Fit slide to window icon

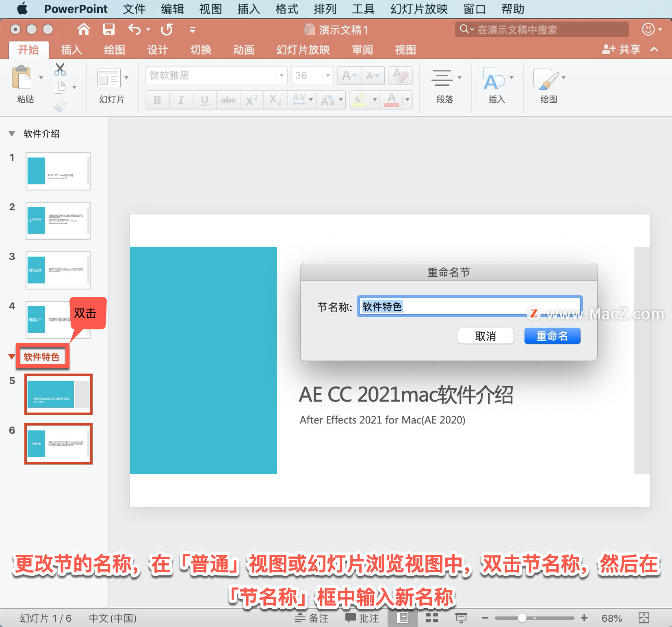click(x=644, y=618)
